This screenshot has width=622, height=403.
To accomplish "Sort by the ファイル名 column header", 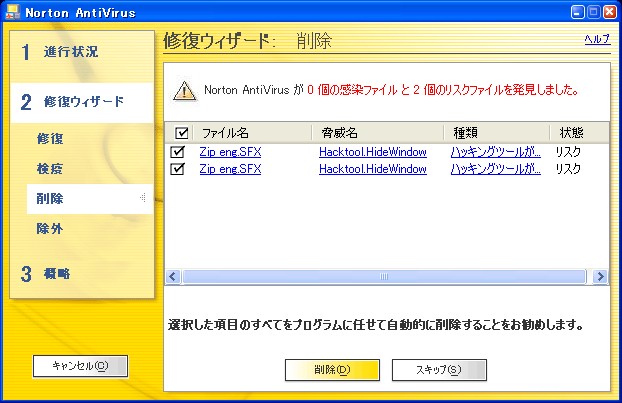I will [225, 133].
